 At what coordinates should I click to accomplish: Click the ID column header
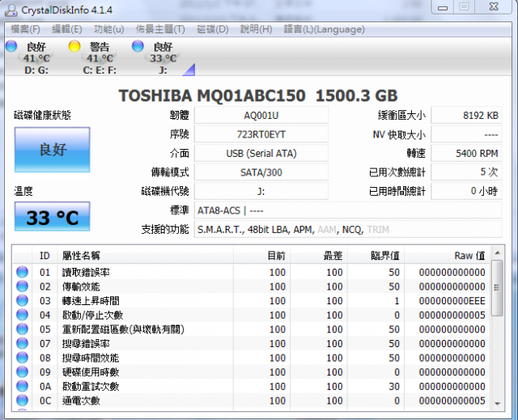45,255
